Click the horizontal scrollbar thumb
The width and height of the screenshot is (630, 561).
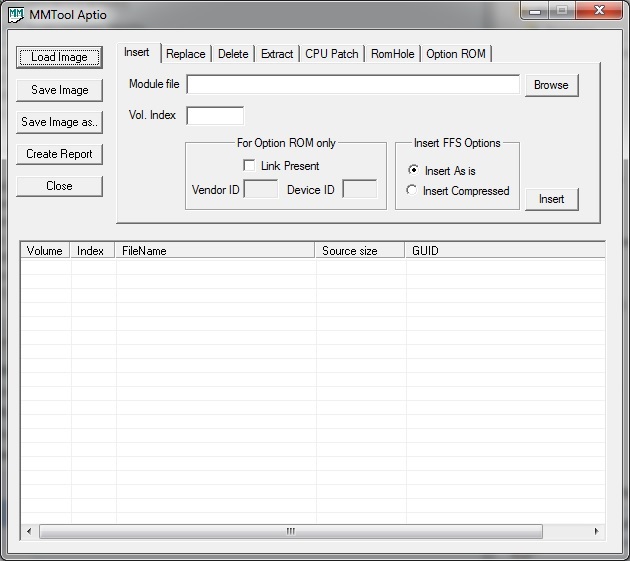pos(291,531)
